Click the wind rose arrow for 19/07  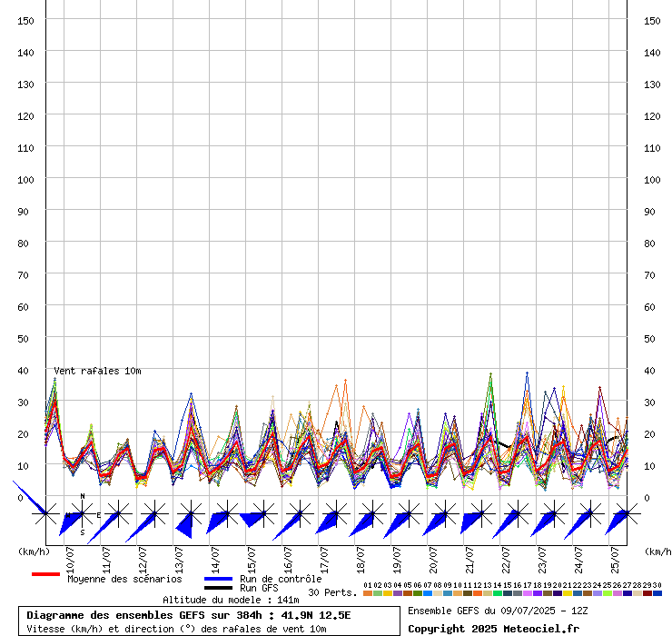(397, 525)
